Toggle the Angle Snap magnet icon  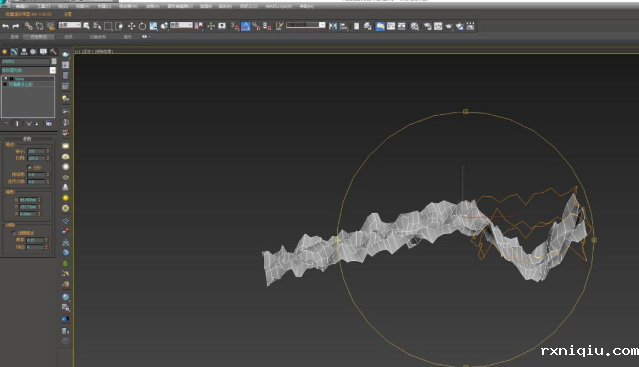click(246, 26)
